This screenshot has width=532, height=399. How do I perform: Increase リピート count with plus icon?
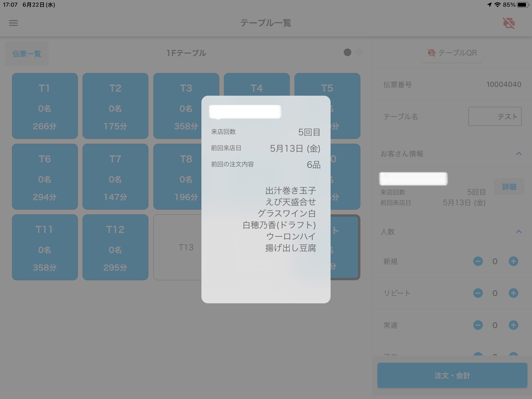[513, 293]
